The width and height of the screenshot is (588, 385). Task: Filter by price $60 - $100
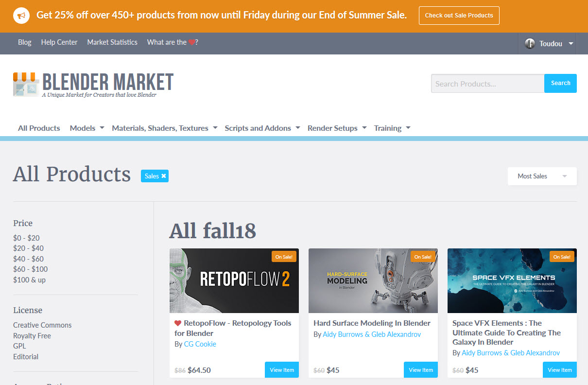(30, 269)
